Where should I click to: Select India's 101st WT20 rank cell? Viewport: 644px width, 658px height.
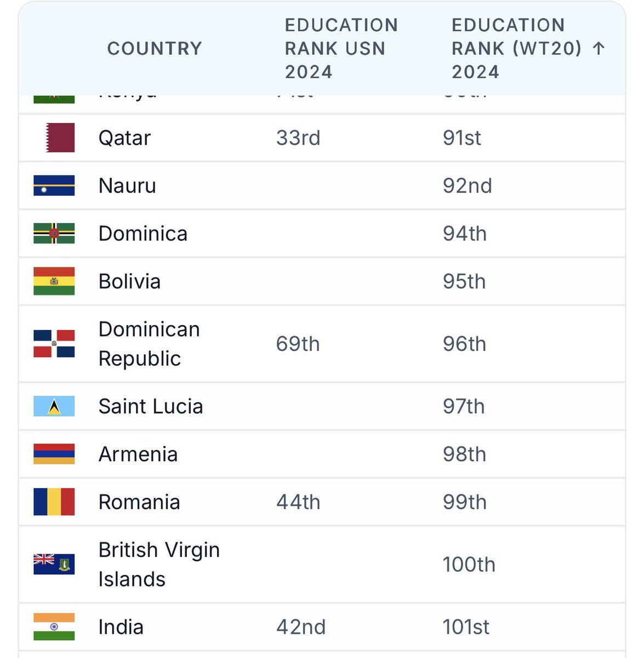466,627
